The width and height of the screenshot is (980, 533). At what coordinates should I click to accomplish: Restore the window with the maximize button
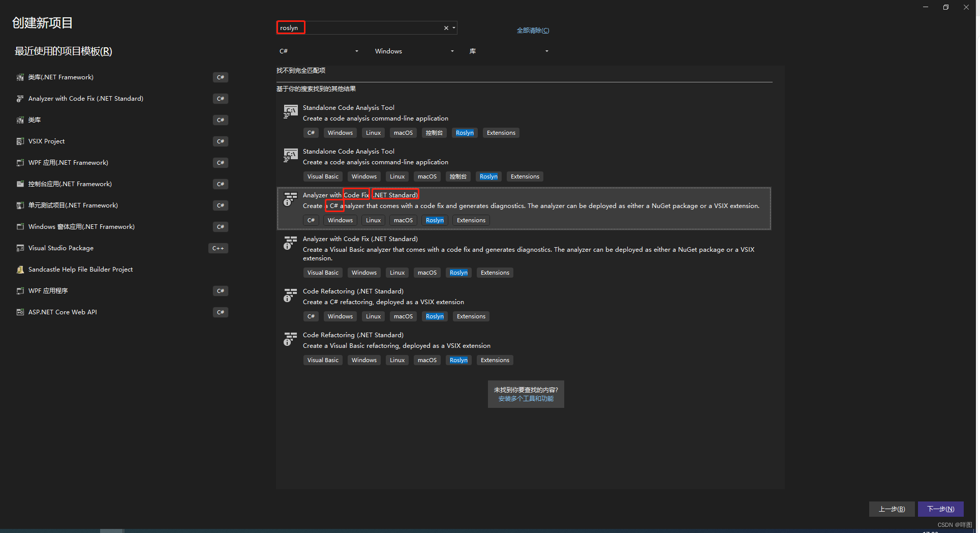click(945, 7)
